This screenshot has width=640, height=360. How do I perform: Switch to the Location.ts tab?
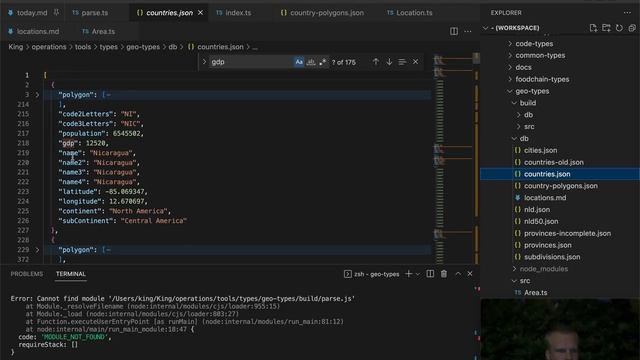tap(414, 13)
